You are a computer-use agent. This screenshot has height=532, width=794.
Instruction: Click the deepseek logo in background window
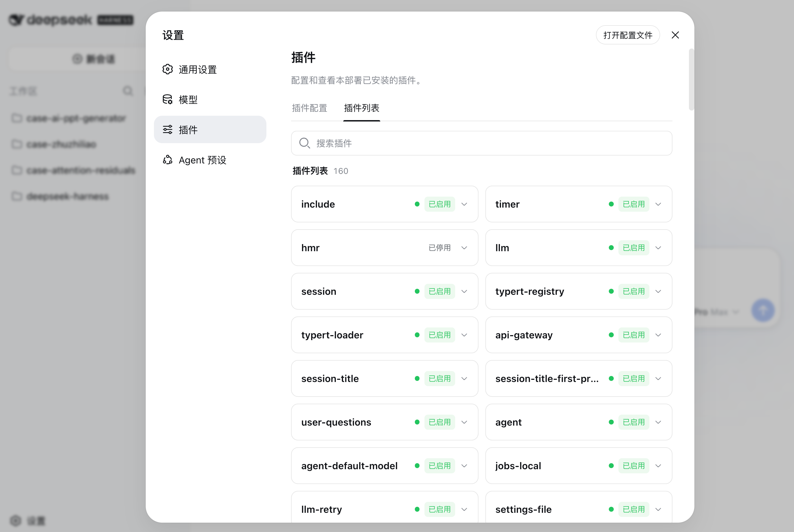click(x=50, y=20)
